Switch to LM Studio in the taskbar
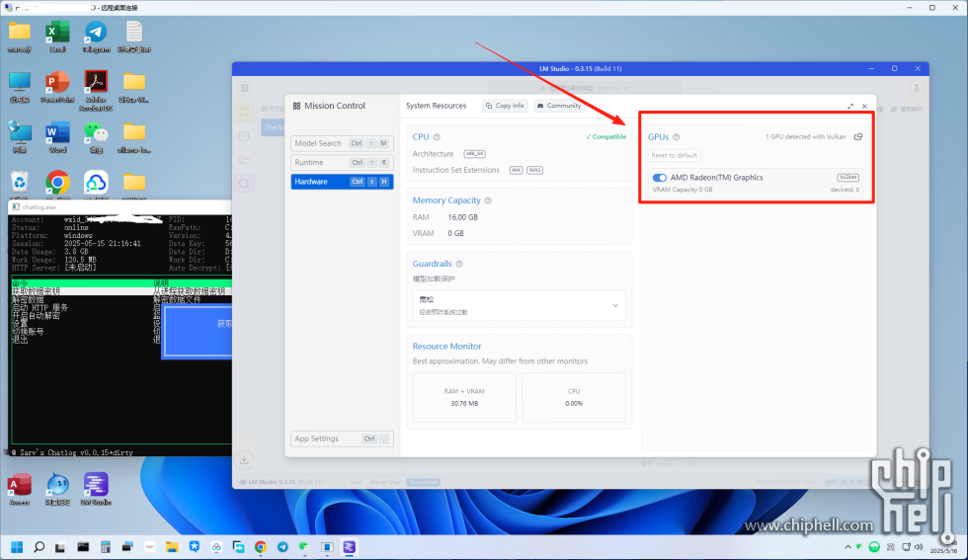Viewport: 968px width, 560px height. click(x=350, y=547)
